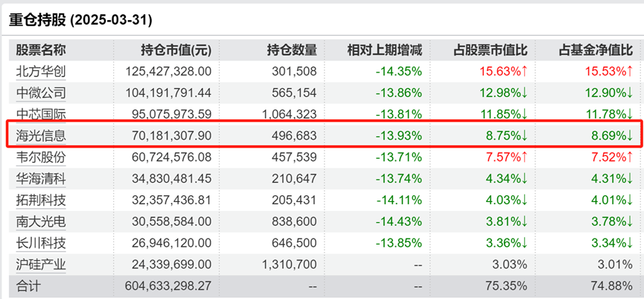Screen dimensions: 644x299
Task: Click total net value ratio 74.88%
Action: click(x=611, y=286)
